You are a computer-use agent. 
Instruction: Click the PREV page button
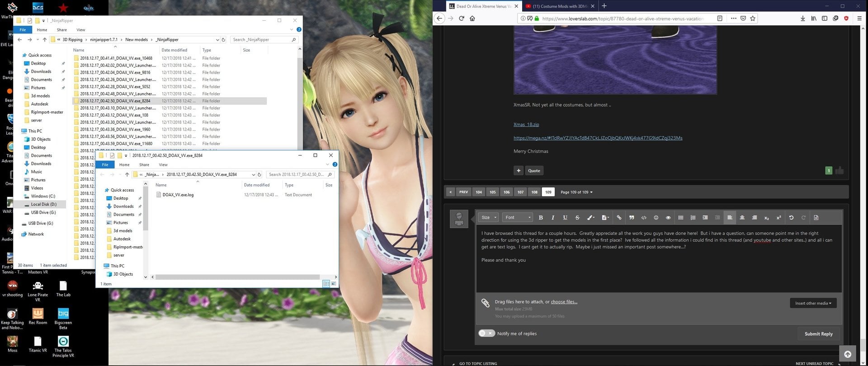coord(463,192)
